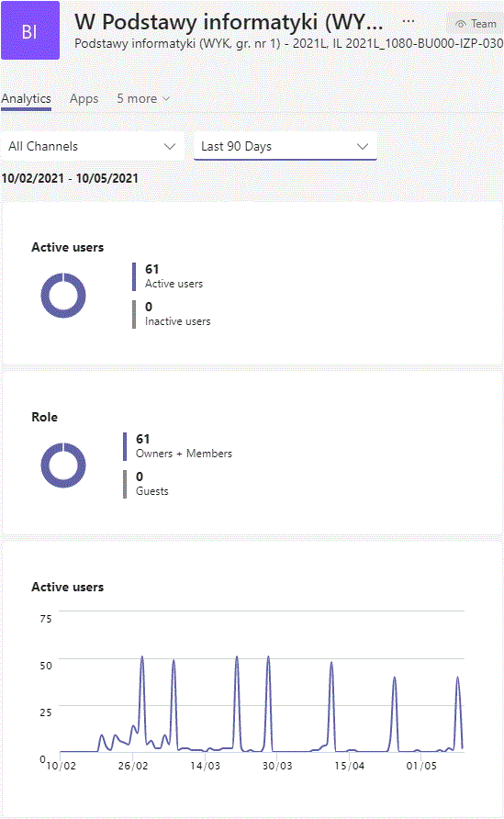Click the purple Active users legend bar

point(134,276)
